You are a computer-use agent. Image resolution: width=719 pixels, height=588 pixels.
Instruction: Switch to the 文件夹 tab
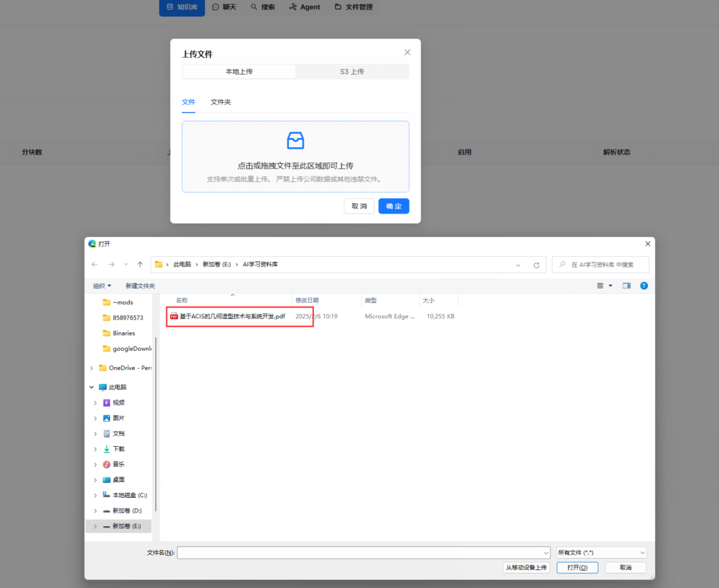pyautogui.click(x=220, y=102)
